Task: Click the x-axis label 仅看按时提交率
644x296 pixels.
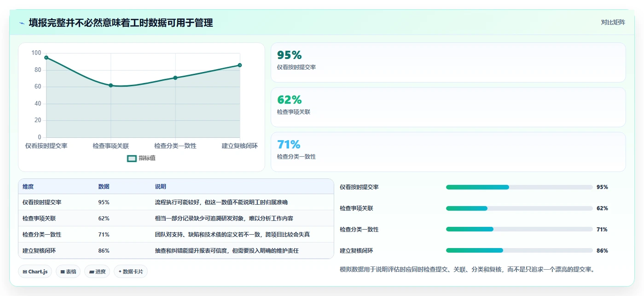Action: [46, 146]
